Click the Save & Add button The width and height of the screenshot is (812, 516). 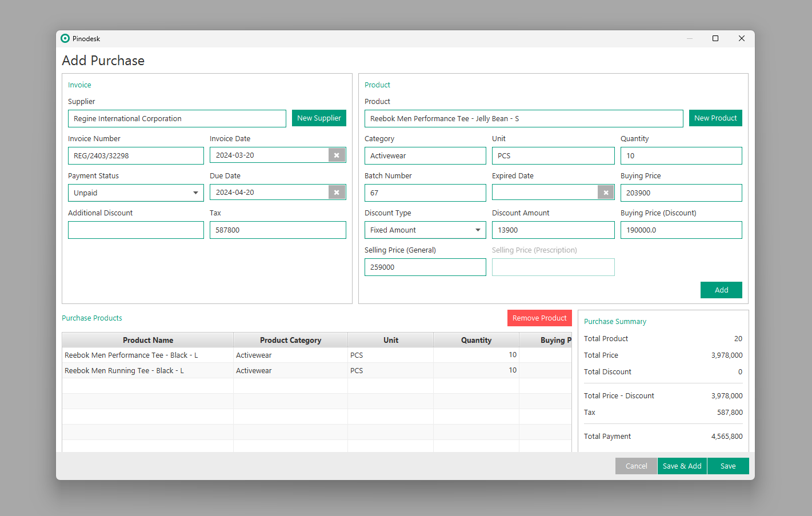click(682, 466)
